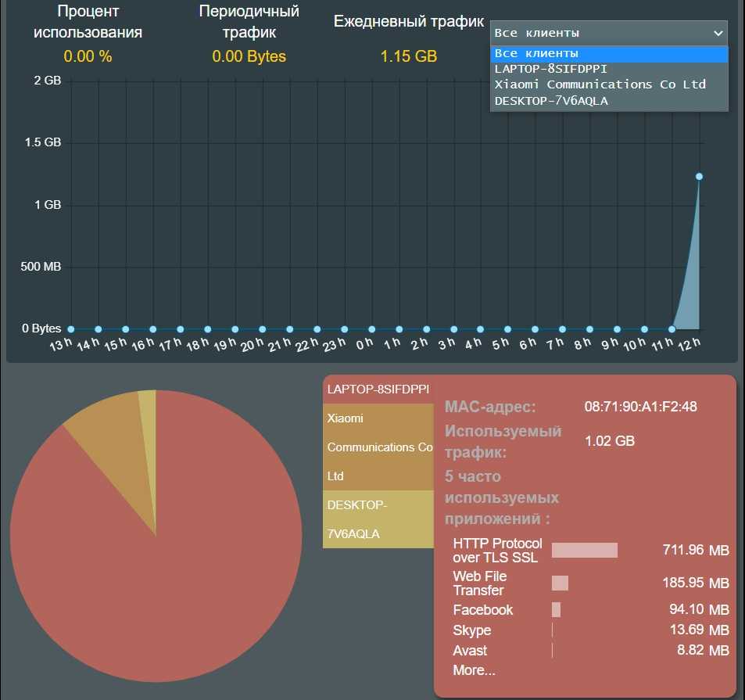The image size is (745, 700).
Task: Click the 11h data point on graph
Action: pos(672,329)
